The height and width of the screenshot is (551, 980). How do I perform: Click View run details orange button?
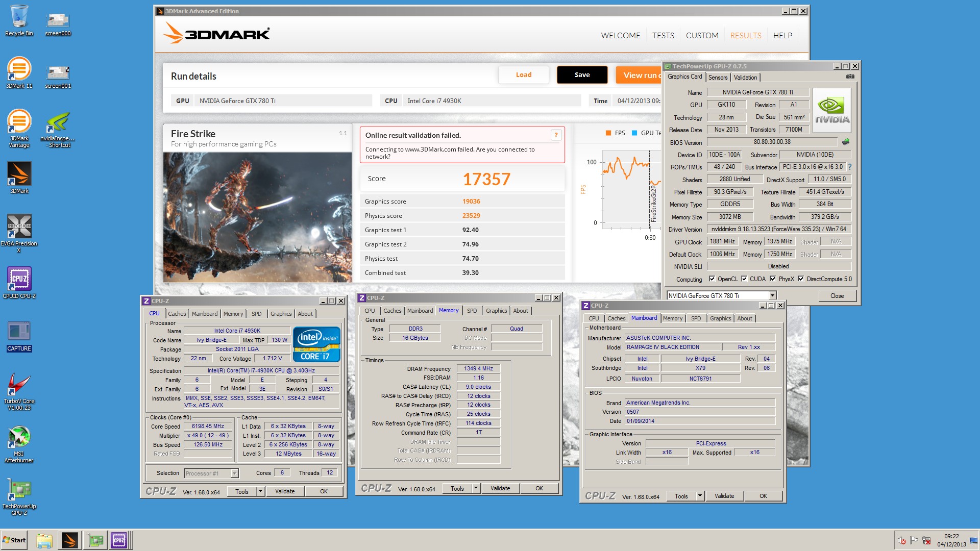pyautogui.click(x=639, y=75)
